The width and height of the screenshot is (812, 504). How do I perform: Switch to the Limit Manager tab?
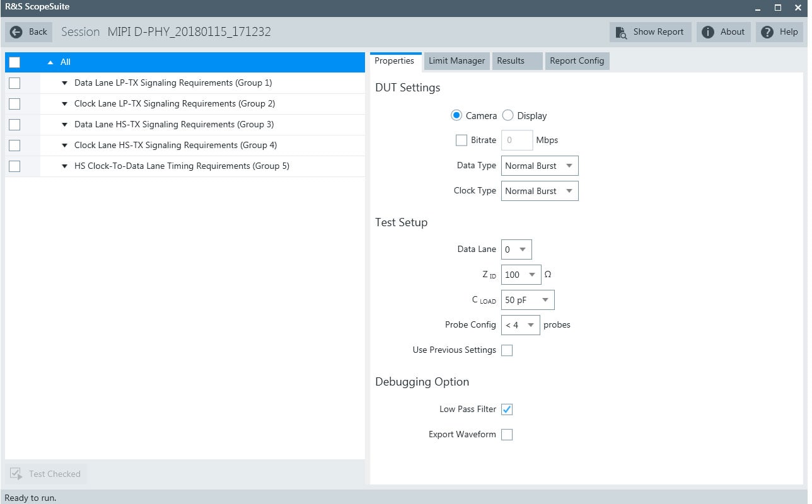456,60
